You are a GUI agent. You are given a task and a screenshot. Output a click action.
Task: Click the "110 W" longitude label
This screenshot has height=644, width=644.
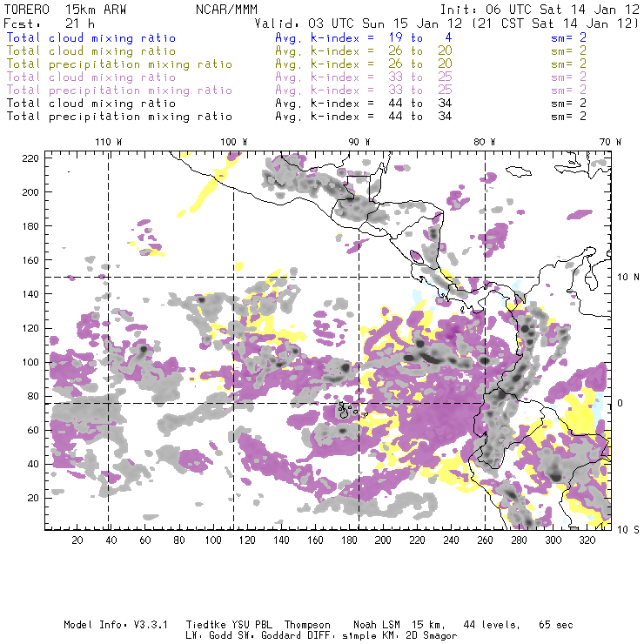point(109,142)
